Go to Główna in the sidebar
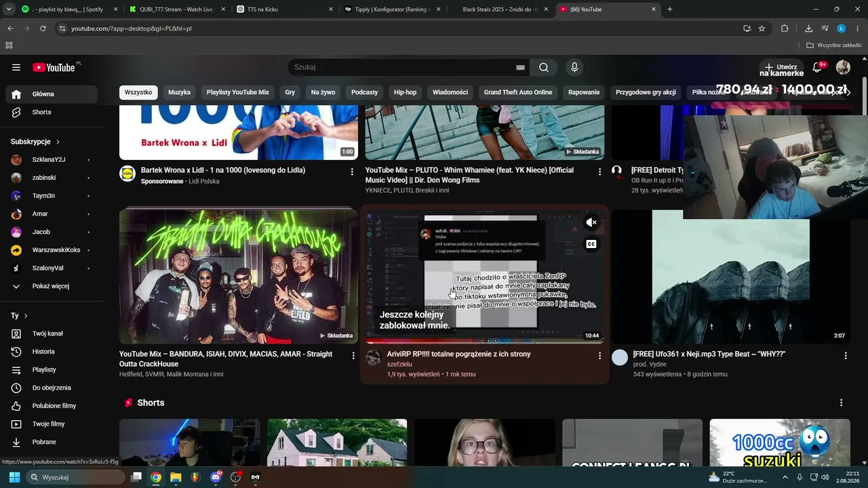The height and width of the screenshot is (488, 868). [52, 94]
